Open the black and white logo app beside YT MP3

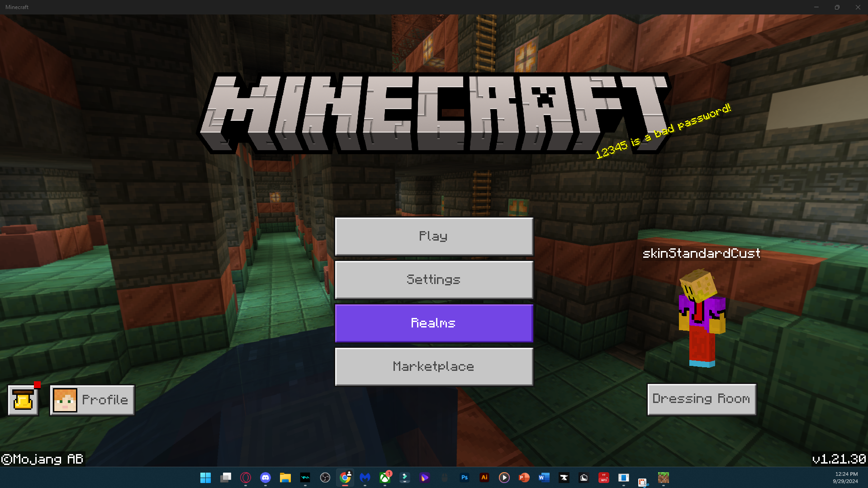[584, 478]
